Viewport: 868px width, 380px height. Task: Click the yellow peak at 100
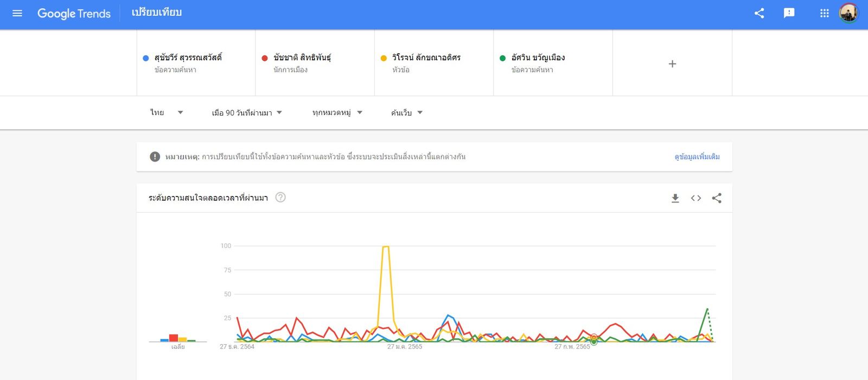[x=386, y=247]
